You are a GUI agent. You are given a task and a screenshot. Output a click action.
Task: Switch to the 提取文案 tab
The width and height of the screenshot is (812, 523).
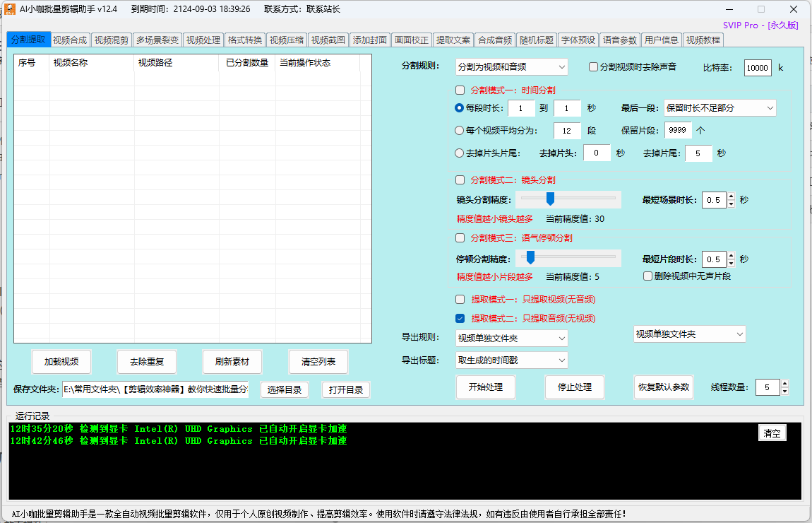pyautogui.click(x=453, y=40)
